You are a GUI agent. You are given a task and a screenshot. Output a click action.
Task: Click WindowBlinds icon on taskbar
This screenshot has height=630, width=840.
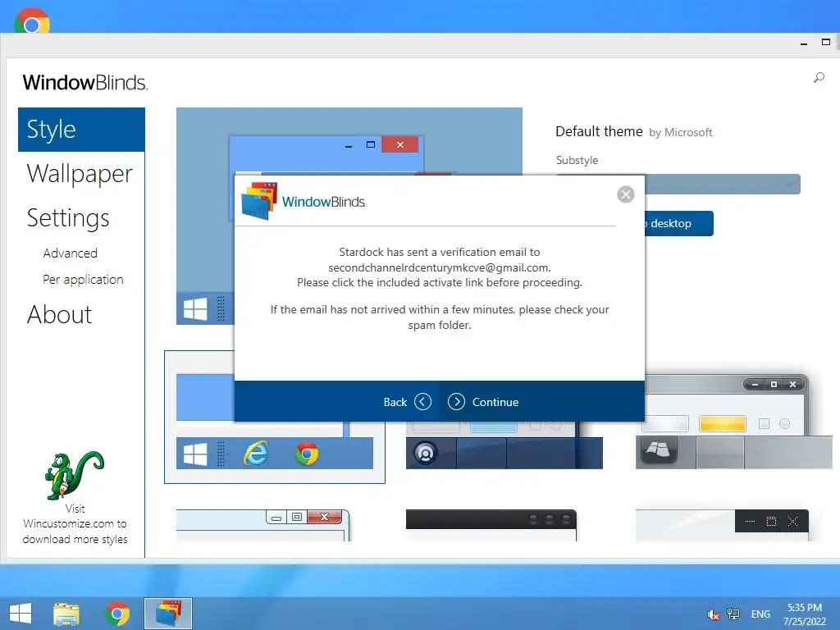coord(168,614)
